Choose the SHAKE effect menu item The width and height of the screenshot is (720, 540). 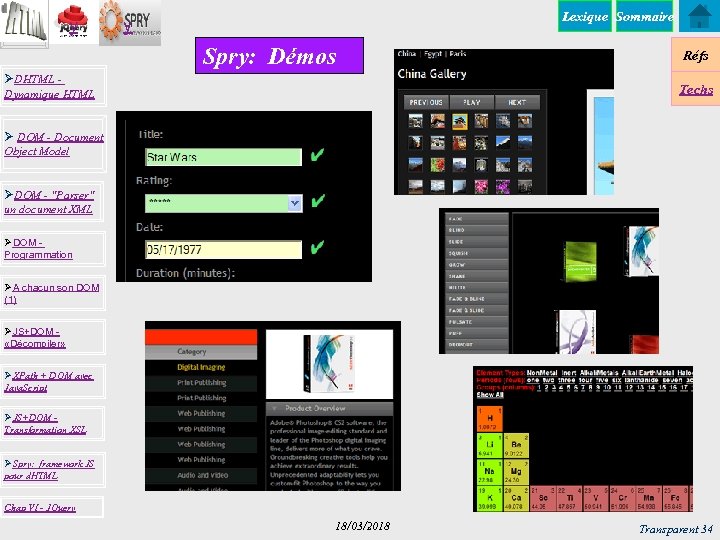point(477,276)
